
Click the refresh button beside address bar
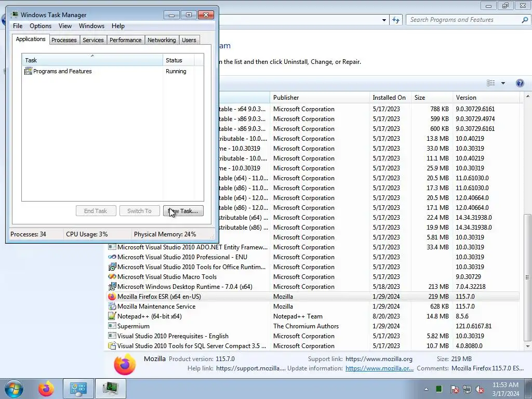click(395, 20)
